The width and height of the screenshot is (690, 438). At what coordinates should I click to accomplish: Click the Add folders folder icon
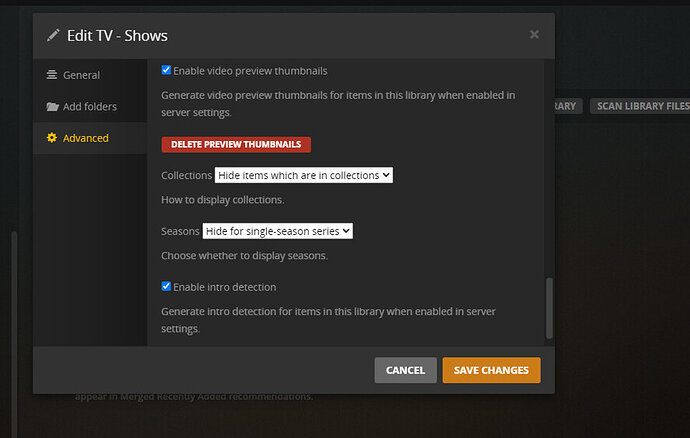click(52, 107)
